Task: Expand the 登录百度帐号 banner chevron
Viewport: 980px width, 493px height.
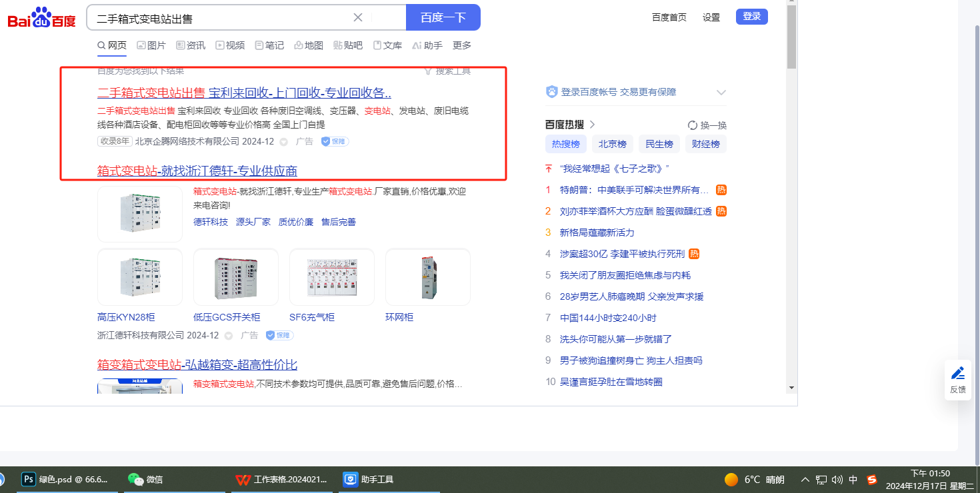Action: 721,92
